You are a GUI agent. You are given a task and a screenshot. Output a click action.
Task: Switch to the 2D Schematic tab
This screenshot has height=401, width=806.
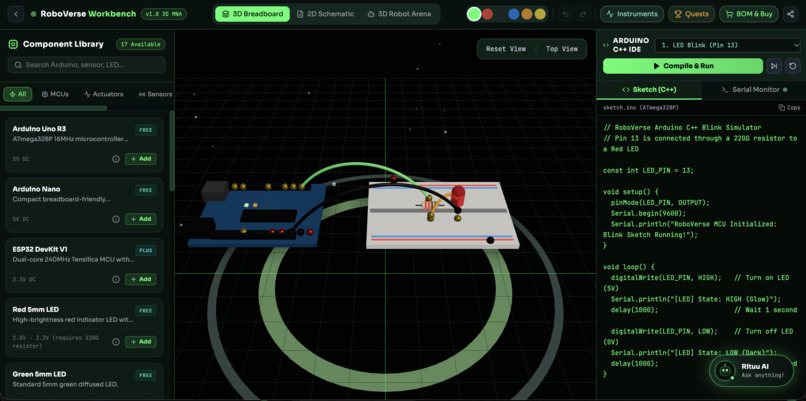coord(325,14)
